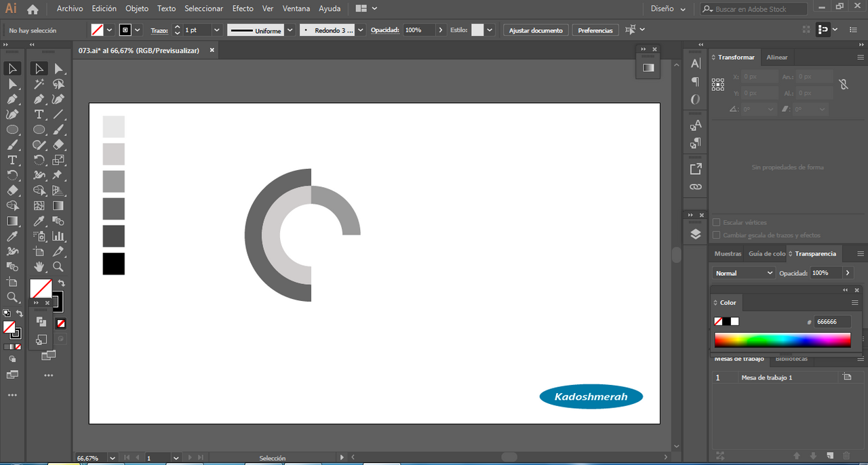Select the None box in Color panel
Screen dimensions: 868x465
(718, 321)
